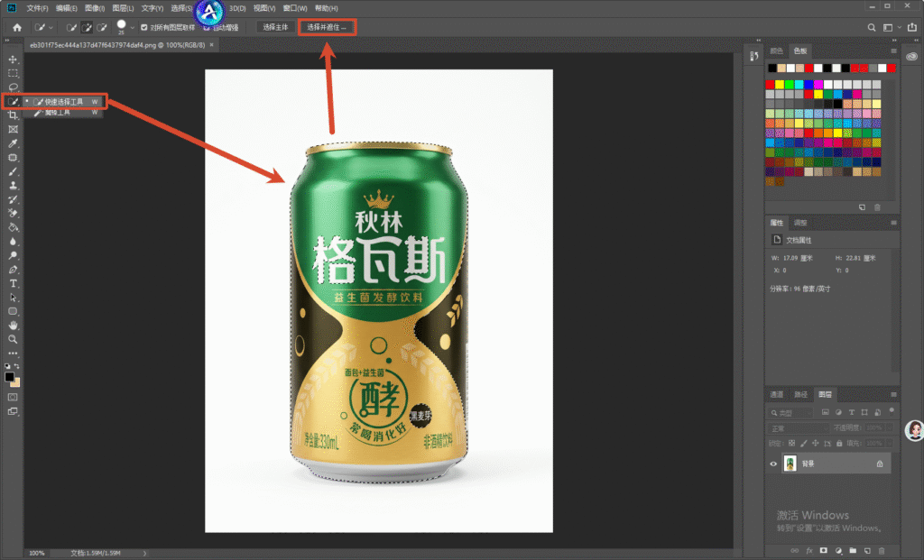Toggle lock all in the Layers panel

pyautogui.click(x=839, y=444)
